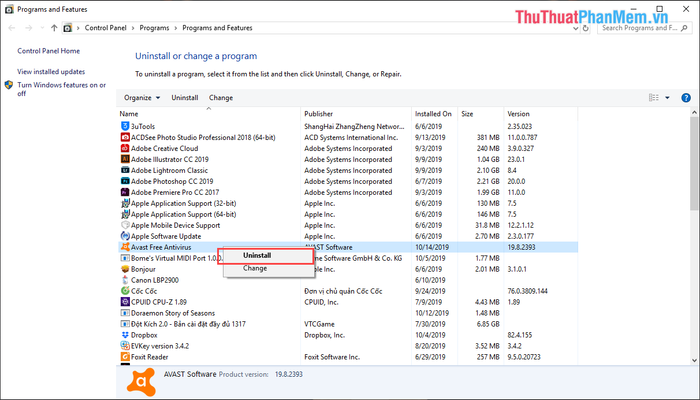Click the change view icon
Viewport: 700px width, 400px height.
tap(654, 98)
